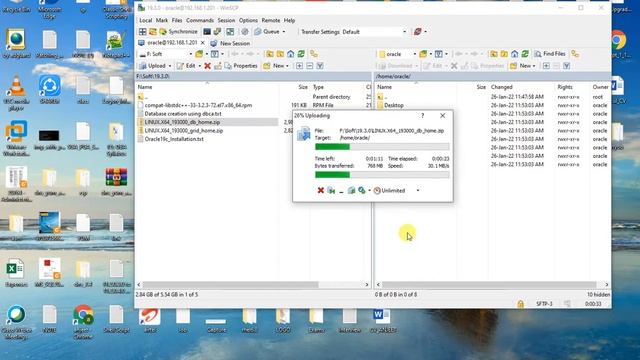Expand the remote New dropdown

click(x=534, y=66)
